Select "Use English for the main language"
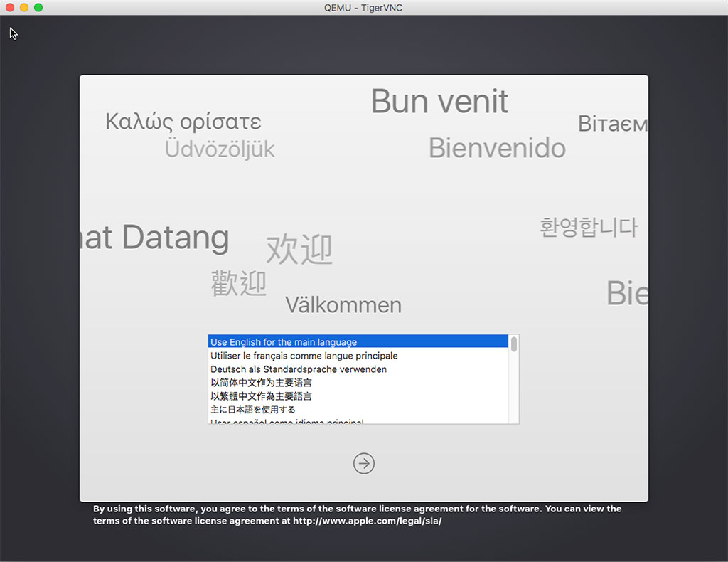Viewport: 728px width, 562px height. (358, 342)
